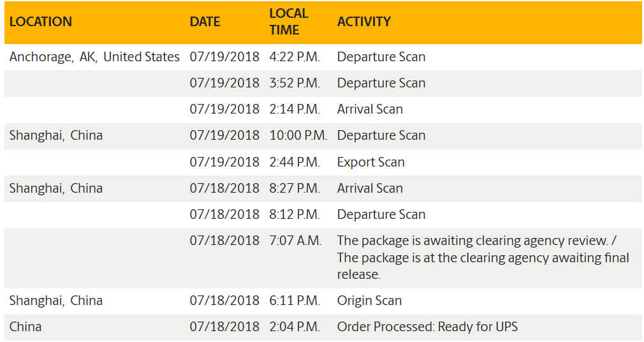Select the Export Scan activity
Screen dimensions: 644x342
[370, 162]
